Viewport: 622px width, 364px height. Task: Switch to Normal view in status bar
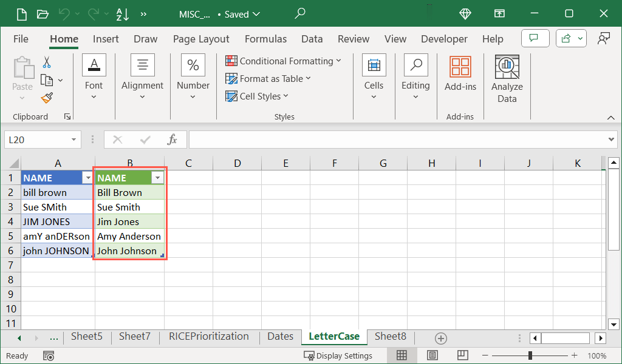[x=402, y=356]
